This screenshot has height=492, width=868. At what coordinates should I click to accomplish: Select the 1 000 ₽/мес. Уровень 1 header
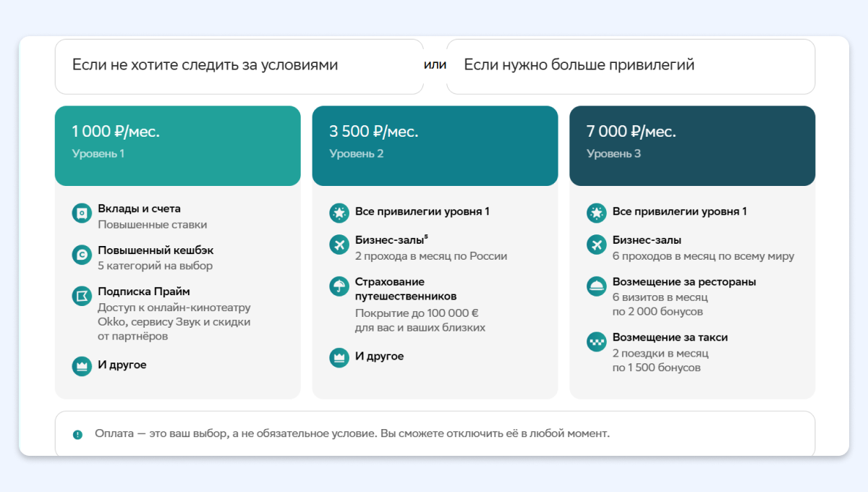178,145
